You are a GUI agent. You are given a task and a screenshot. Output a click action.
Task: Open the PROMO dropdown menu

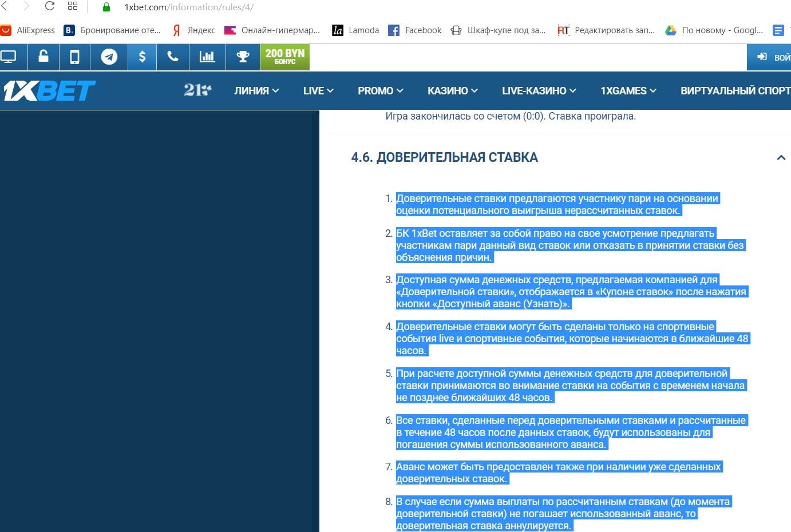click(381, 90)
